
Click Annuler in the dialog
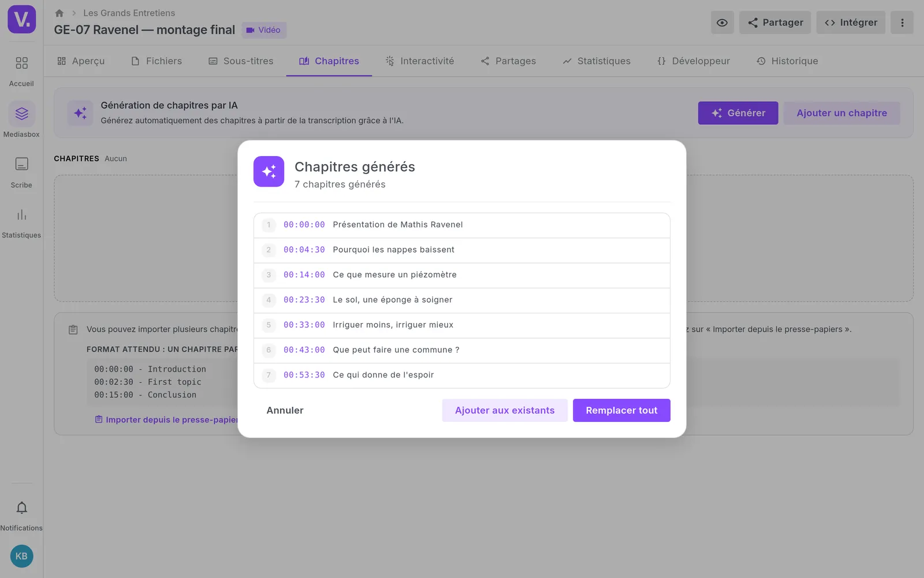pyautogui.click(x=285, y=410)
